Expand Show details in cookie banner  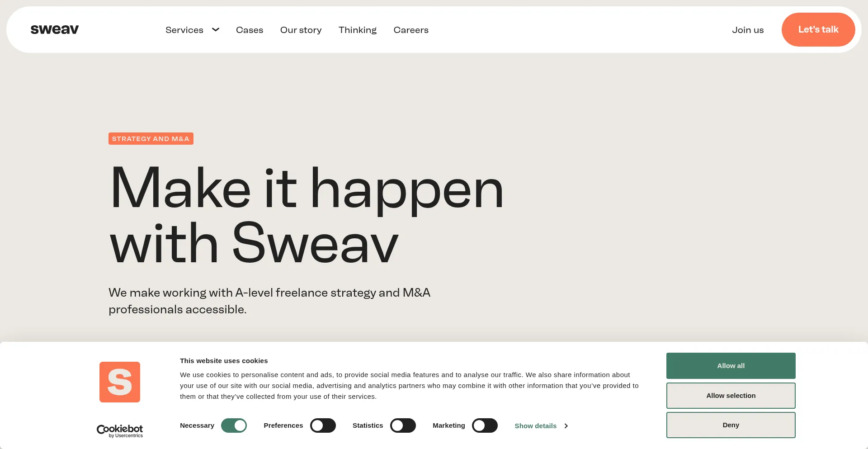536,425
